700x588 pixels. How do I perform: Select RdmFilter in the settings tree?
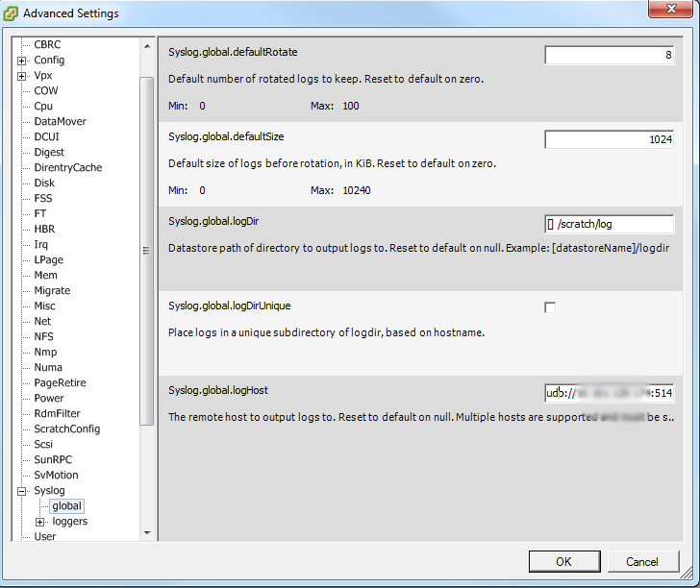(x=57, y=413)
